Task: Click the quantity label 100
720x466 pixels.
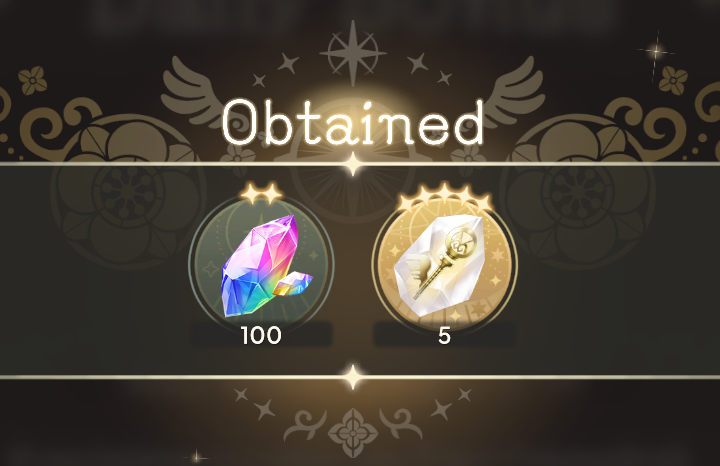Action: (261, 336)
